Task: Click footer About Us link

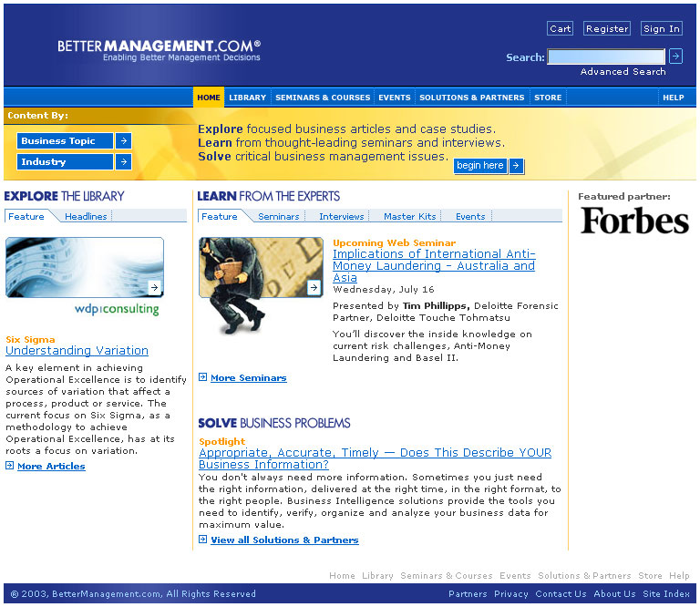Action: coord(614,593)
